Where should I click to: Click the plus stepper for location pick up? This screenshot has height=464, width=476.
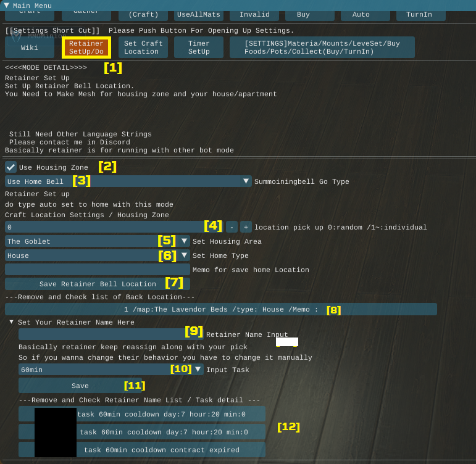pos(246,227)
